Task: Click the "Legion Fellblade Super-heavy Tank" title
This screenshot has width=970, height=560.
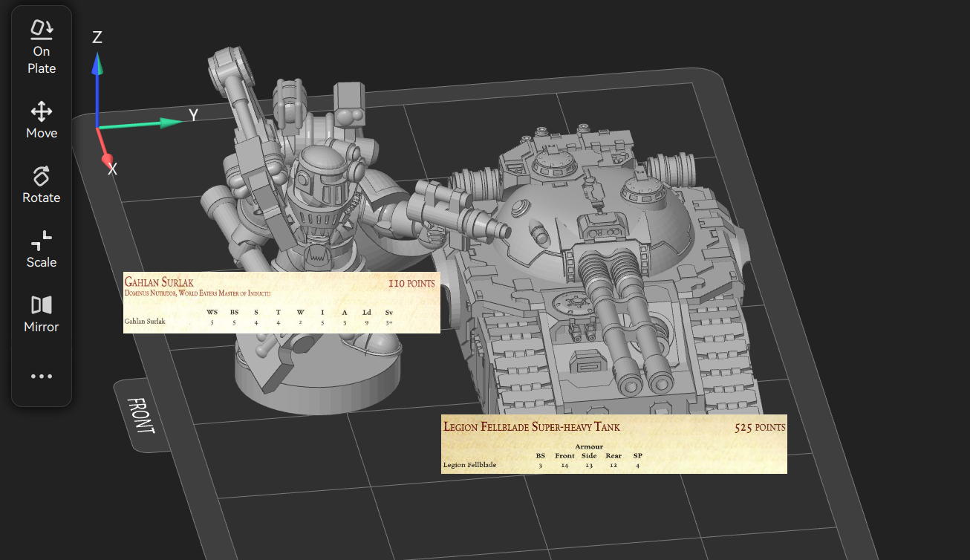Action: click(x=532, y=427)
